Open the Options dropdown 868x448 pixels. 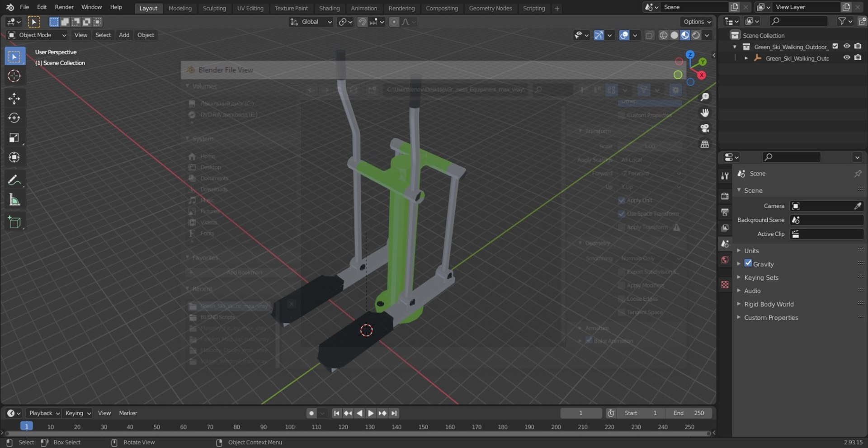point(697,22)
